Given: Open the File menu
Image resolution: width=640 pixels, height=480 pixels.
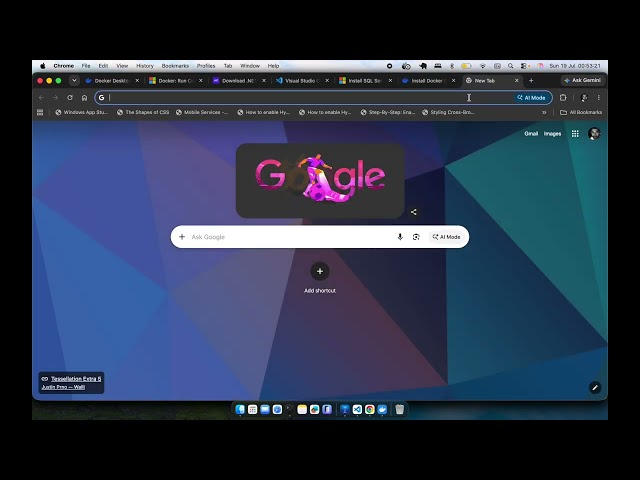Looking at the screenshot, I should 86,66.
